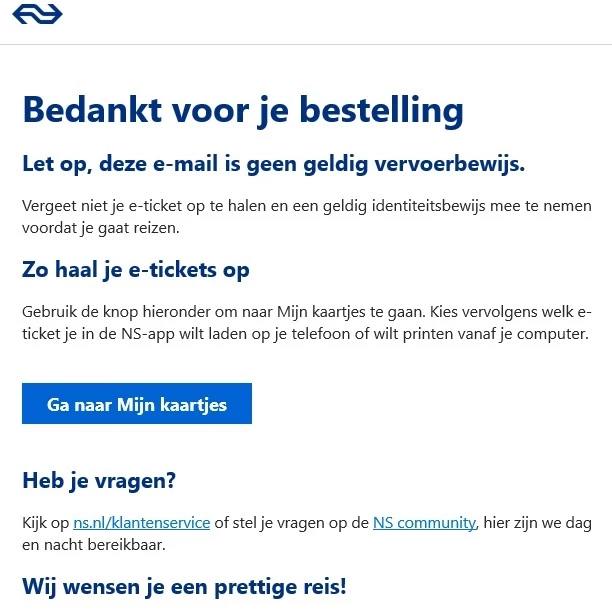This screenshot has height=616, width=612.
Task: Click the words 'Kijk op' before the link
Action: (46, 522)
